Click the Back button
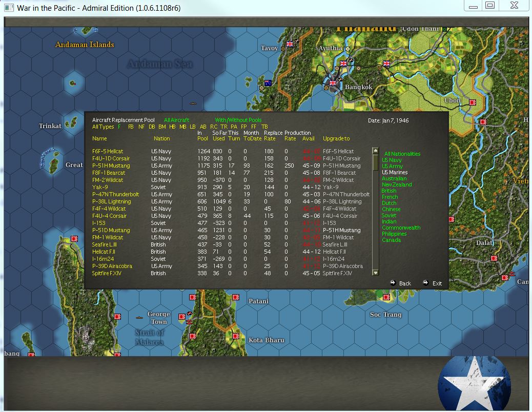 tap(405, 283)
